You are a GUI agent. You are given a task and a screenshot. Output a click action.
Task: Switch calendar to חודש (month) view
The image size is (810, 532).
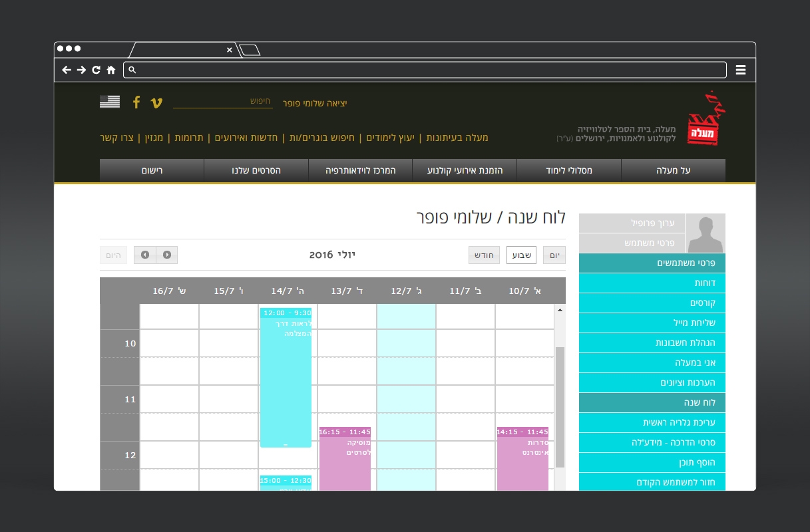point(484,255)
